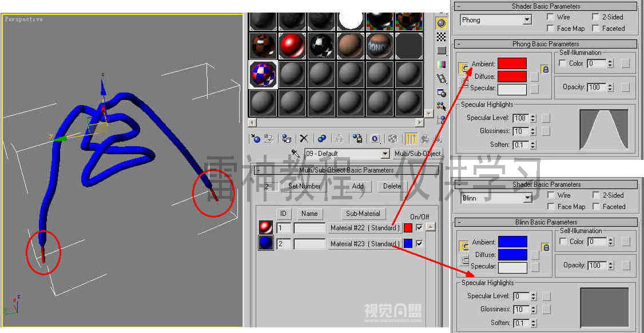Collapse Multi/Sub-Object Basic Parameters rollout

pyautogui.click(x=258, y=170)
